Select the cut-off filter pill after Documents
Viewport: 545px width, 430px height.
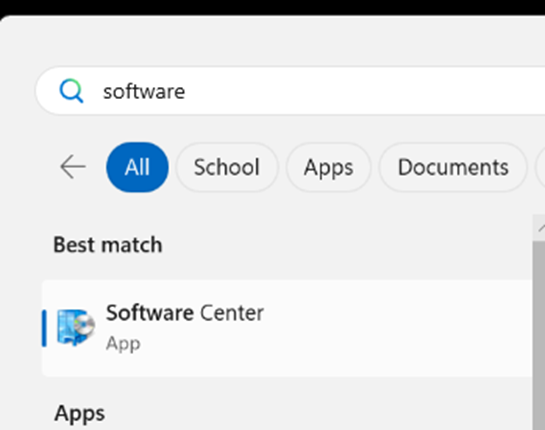541,167
